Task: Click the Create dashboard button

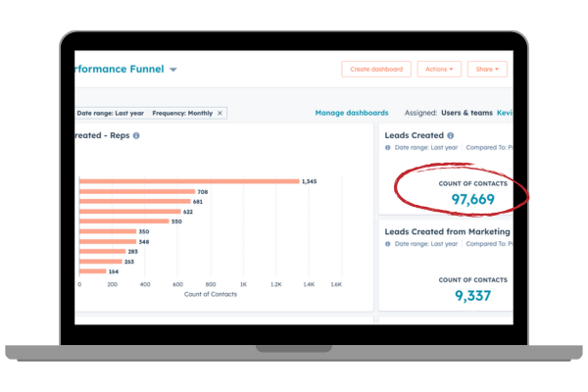Action: (x=376, y=69)
